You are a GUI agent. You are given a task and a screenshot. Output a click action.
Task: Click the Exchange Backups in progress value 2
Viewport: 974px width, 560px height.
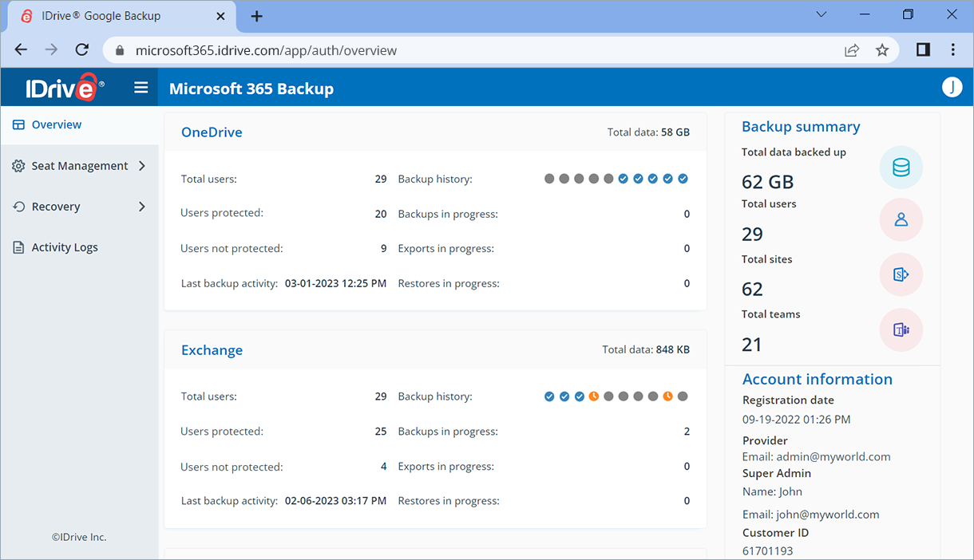pos(687,432)
